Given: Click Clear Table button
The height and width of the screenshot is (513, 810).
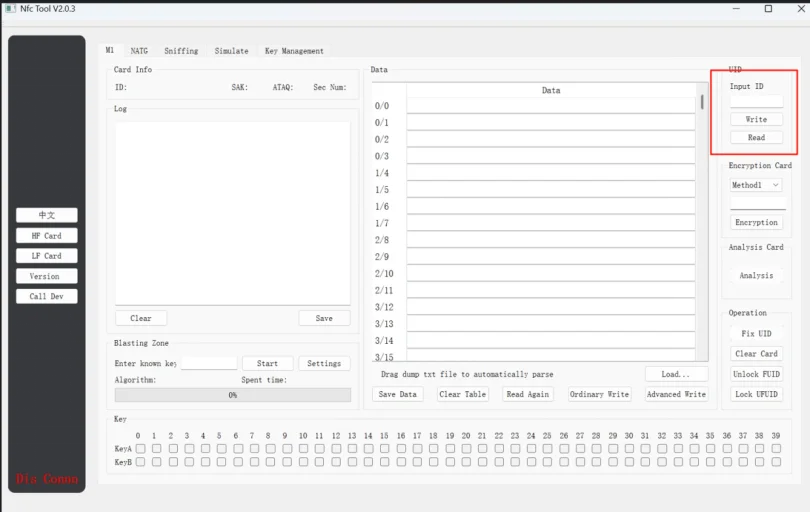Looking at the screenshot, I should (x=462, y=394).
